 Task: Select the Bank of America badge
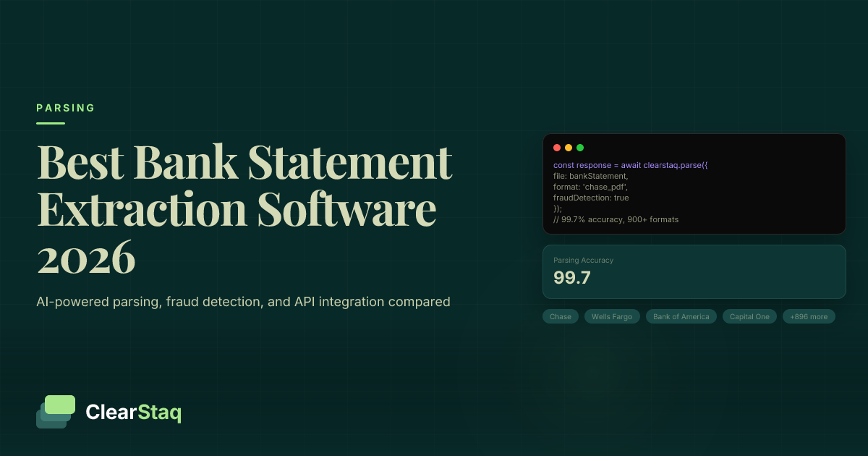[681, 316]
